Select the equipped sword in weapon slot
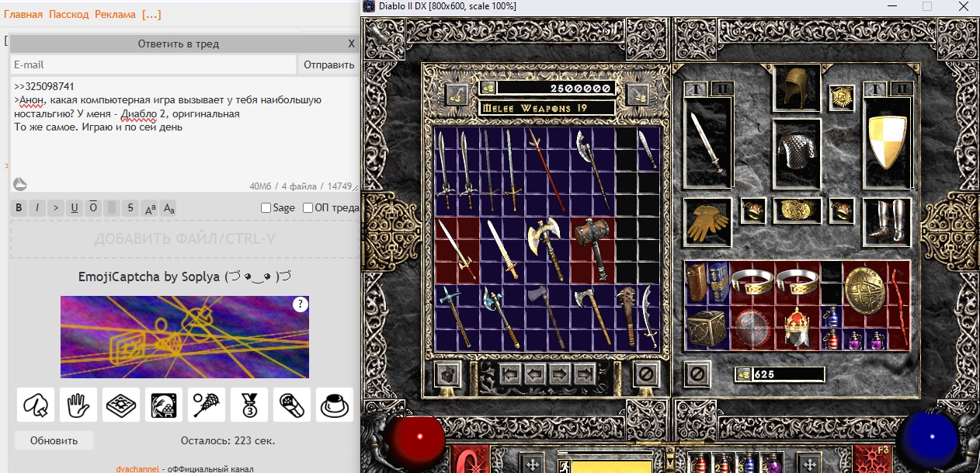The image size is (980, 473). (706, 143)
